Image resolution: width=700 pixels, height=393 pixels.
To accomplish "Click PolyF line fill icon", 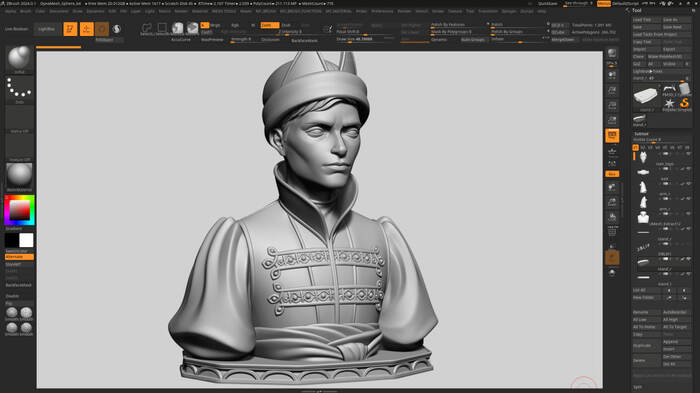I will click(x=612, y=232).
